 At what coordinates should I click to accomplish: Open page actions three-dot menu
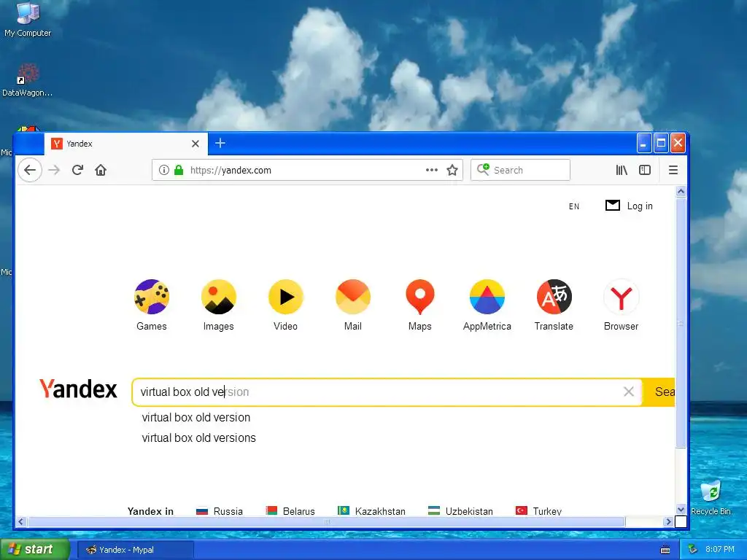[x=432, y=170]
